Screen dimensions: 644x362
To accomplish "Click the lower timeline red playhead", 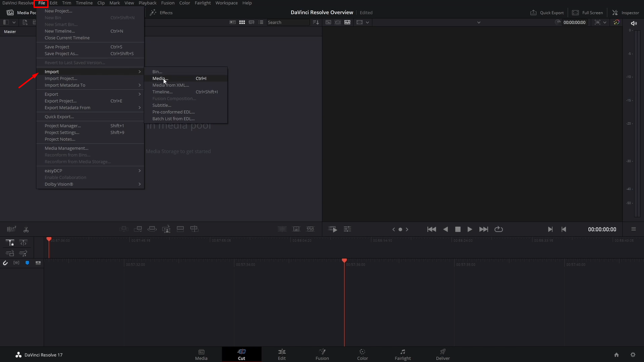I will tap(344, 260).
